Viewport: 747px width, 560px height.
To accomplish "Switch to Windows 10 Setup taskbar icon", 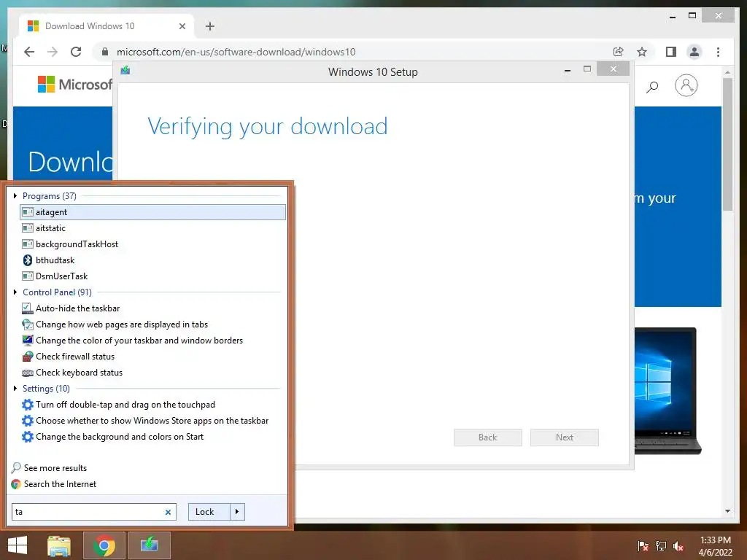I will [x=149, y=545].
